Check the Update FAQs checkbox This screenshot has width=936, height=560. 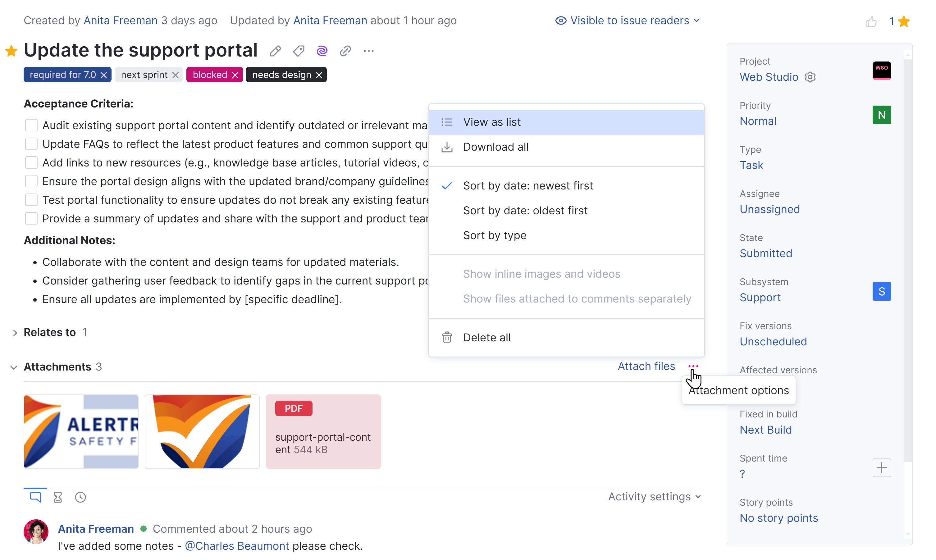tap(31, 144)
